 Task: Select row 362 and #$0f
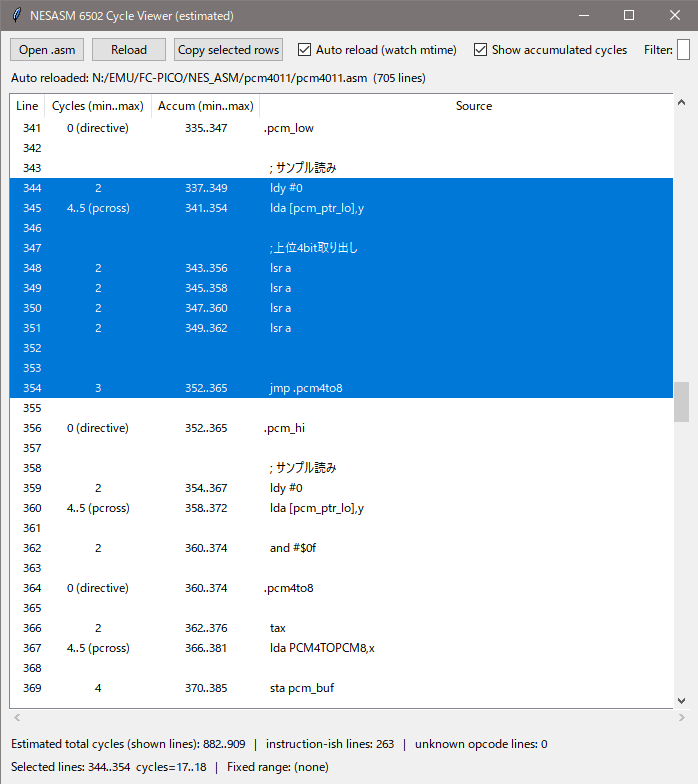342,548
